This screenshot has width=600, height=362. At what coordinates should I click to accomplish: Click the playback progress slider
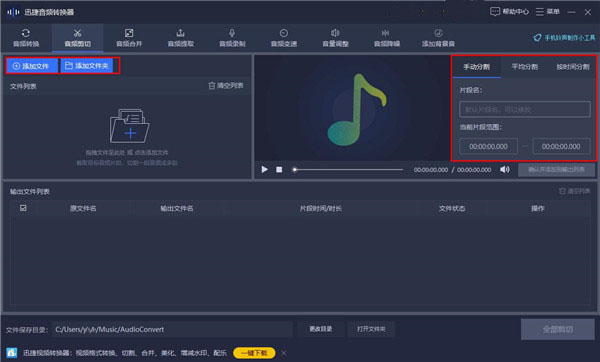347,169
